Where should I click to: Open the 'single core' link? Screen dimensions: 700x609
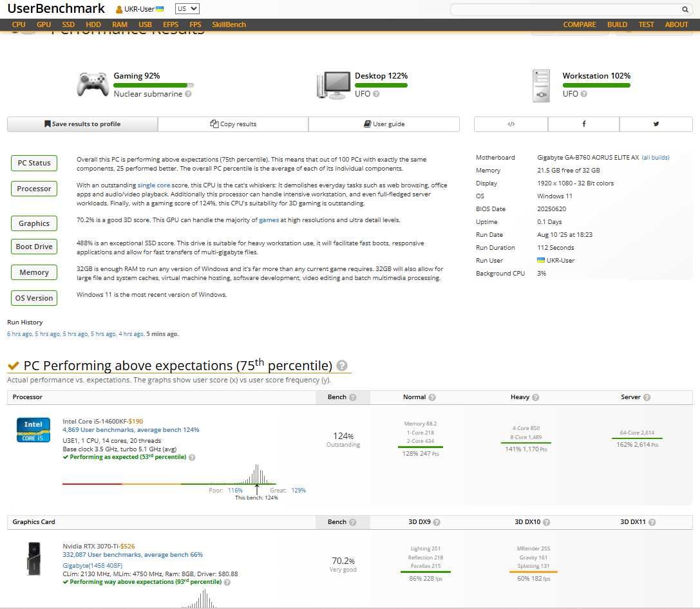(x=153, y=185)
